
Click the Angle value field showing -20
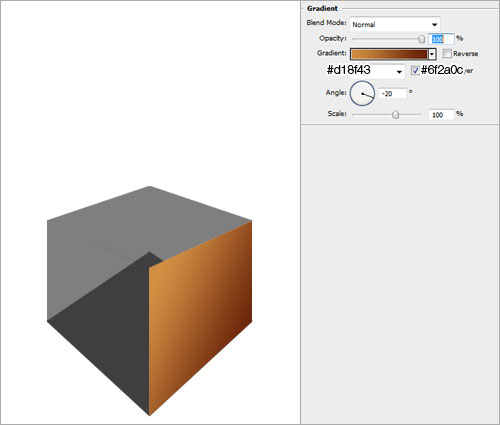click(393, 94)
